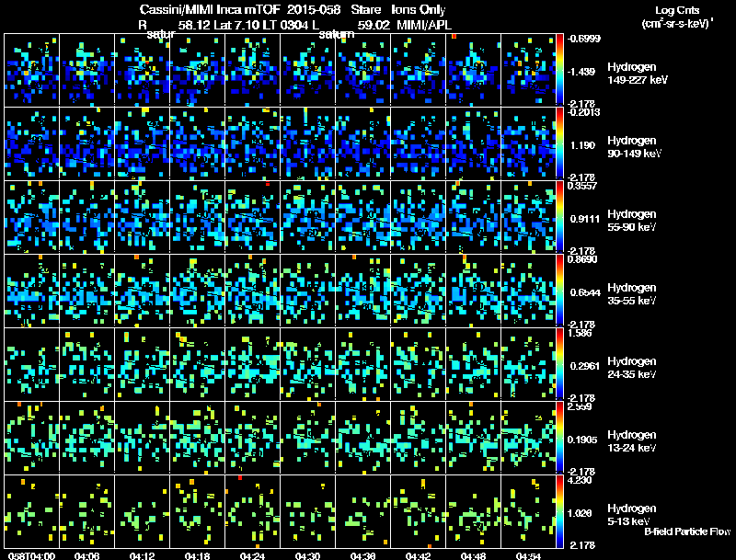Image resolution: width=736 pixels, height=560 pixels.
Task: Select the 149-227 keV panel at 04:54
Action: 528,69
